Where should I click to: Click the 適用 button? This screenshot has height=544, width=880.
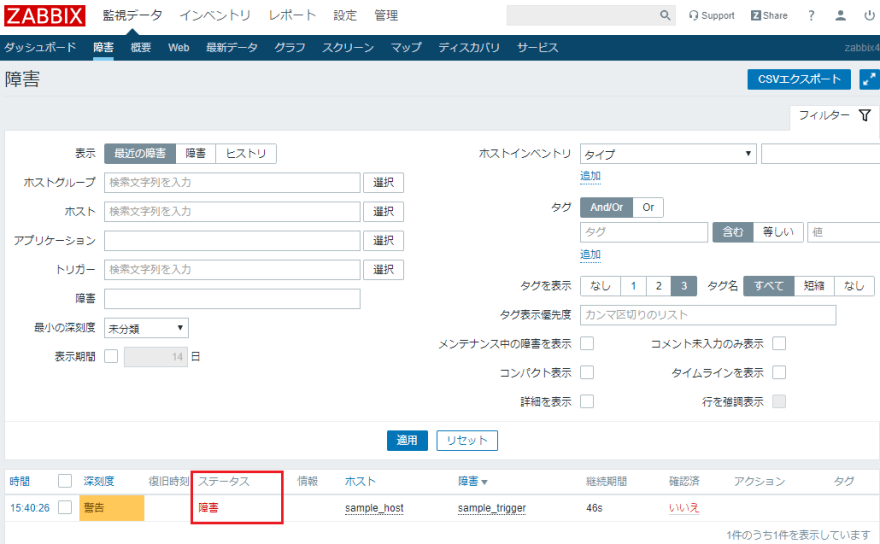tap(407, 441)
